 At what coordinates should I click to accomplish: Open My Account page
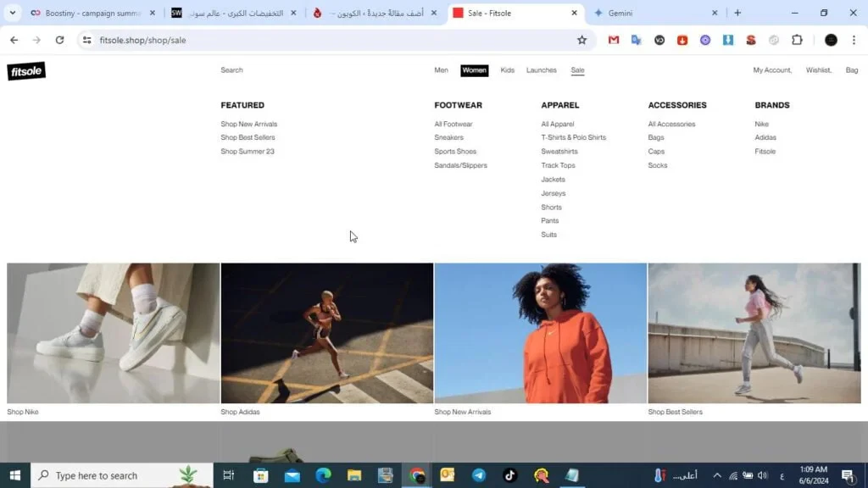pos(771,70)
